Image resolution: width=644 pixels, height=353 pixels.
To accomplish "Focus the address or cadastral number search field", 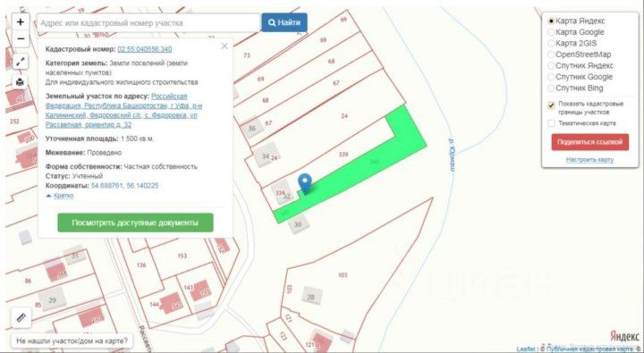I will [x=148, y=23].
